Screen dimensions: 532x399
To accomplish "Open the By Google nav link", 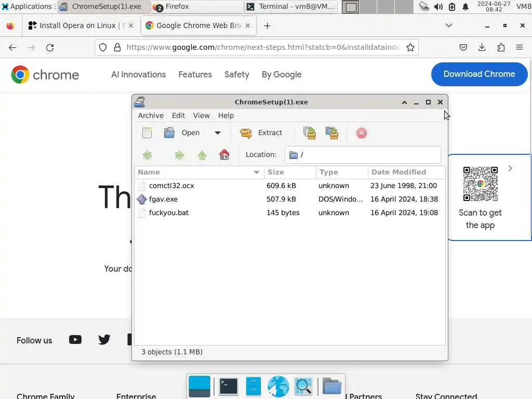I will pos(282,74).
